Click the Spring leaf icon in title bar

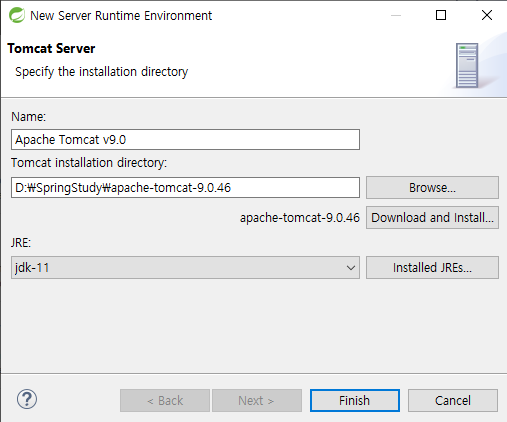[x=17, y=15]
